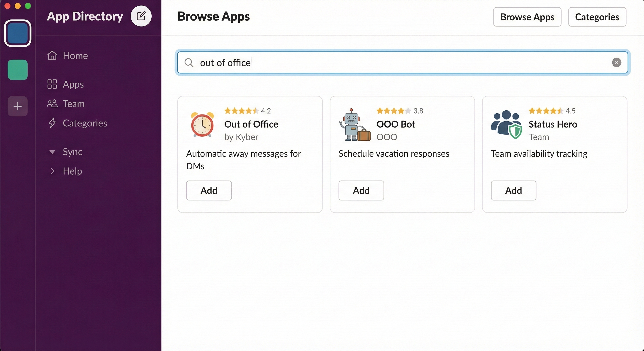The width and height of the screenshot is (644, 351).
Task: Switch to the green workspace
Action: tap(17, 70)
